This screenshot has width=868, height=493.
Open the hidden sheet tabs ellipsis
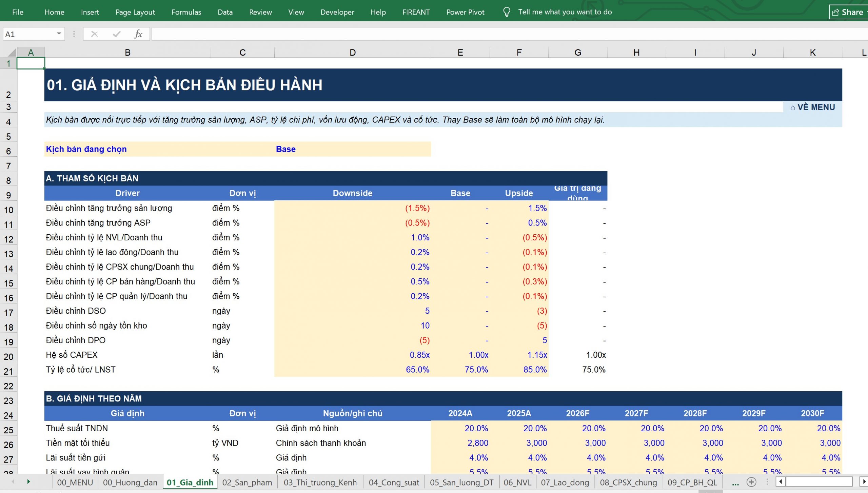(735, 482)
